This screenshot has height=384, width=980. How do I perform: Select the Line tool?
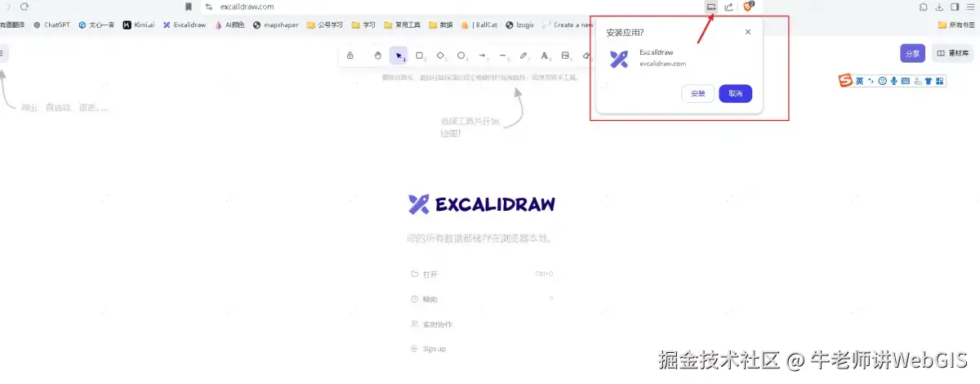click(503, 56)
